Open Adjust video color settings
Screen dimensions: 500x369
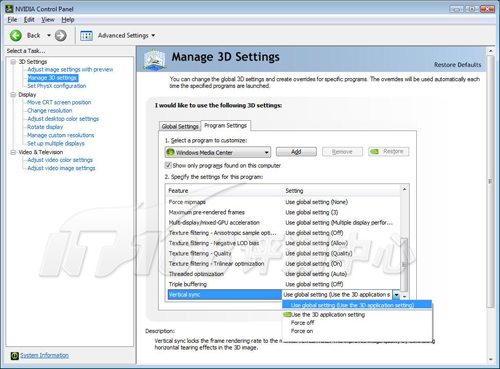[x=60, y=160]
